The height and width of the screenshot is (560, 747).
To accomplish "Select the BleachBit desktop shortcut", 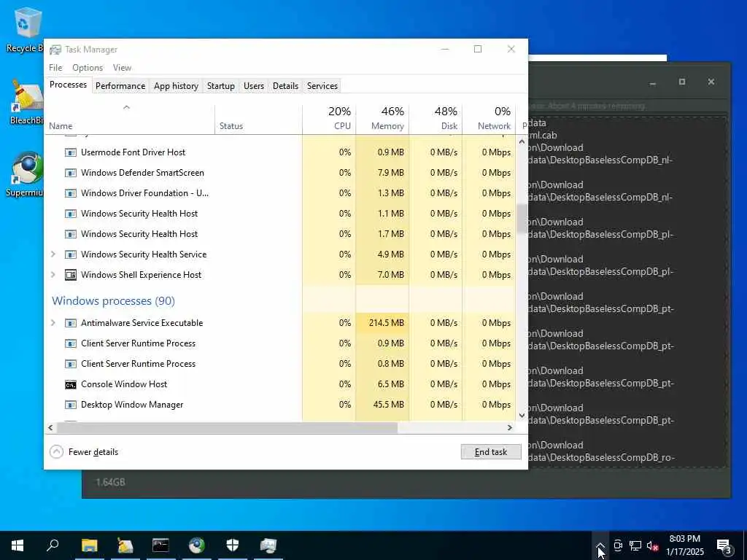I will [27, 102].
